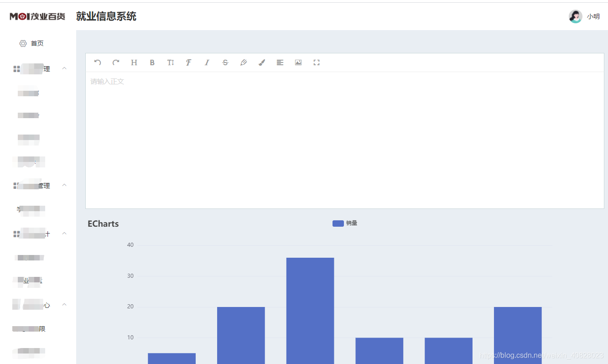Screen dimensions: 608x364
Task: Click the y-axis label 40
Action: click(130, 245)
